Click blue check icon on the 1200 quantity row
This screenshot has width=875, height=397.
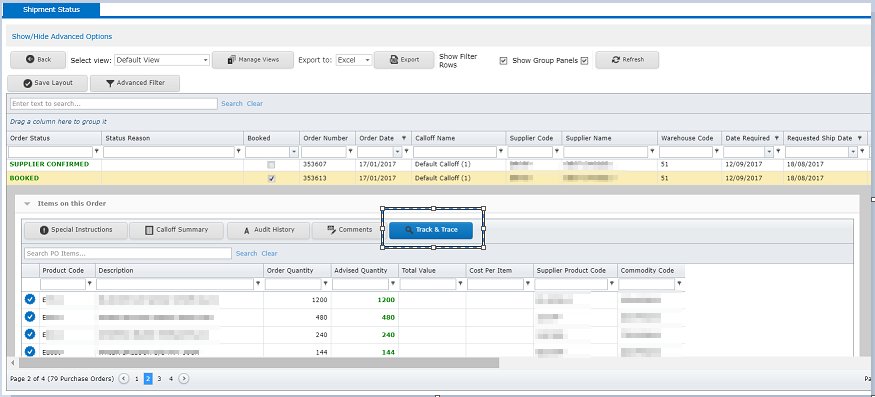30,300
